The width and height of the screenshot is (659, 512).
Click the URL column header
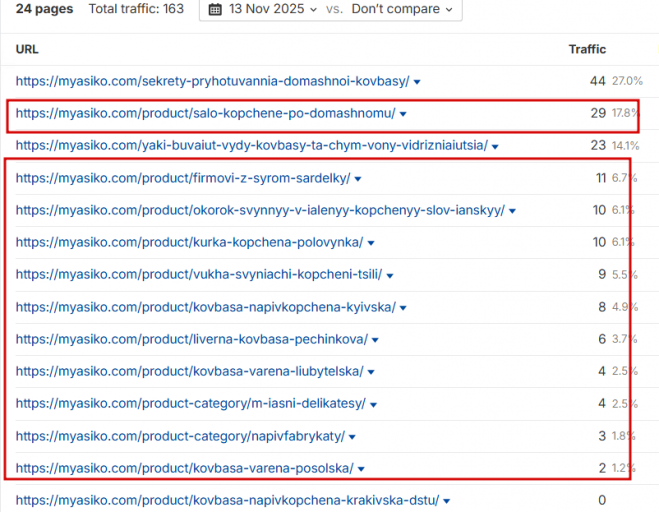(27, 49)
